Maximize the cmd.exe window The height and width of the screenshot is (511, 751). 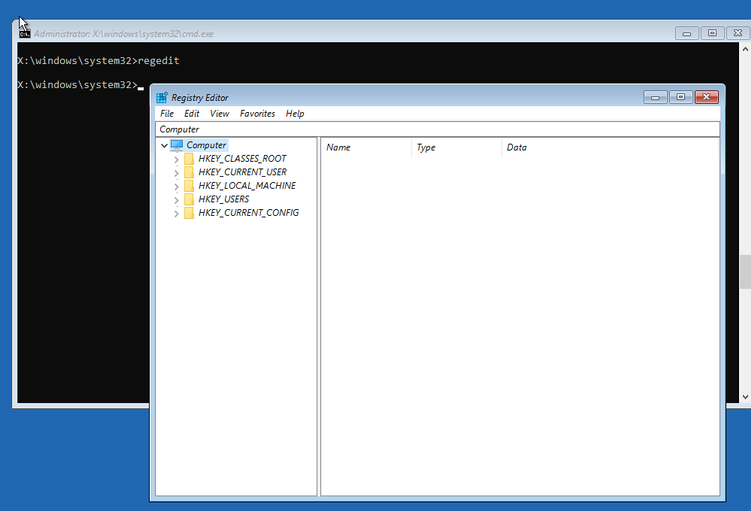click(712, 33)
